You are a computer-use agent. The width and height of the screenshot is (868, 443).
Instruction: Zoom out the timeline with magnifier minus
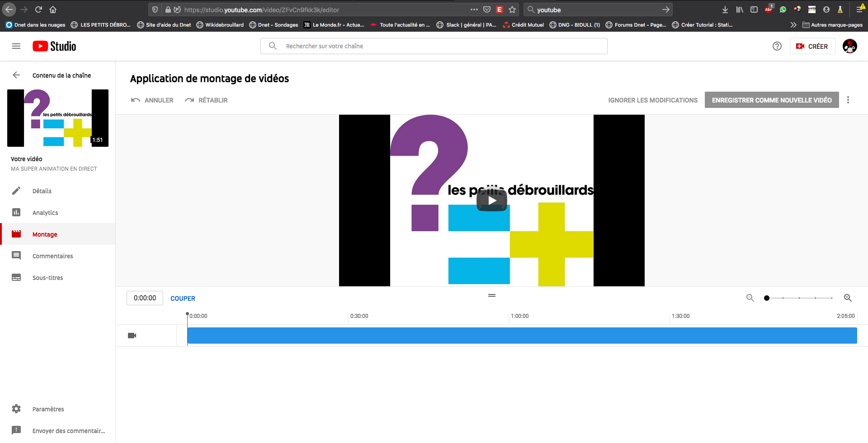(750, 298)
